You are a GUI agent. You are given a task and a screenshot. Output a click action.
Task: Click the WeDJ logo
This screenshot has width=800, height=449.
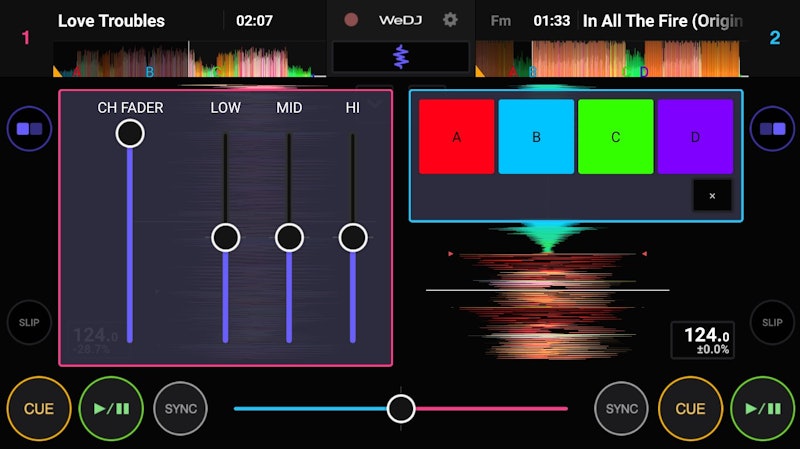click(401, 20)
